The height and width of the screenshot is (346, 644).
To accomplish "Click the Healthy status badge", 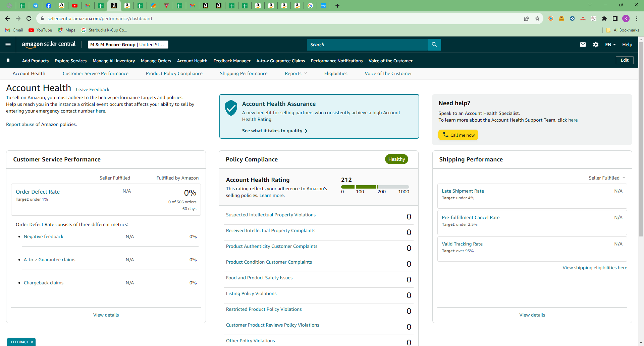I will [396, 159].
